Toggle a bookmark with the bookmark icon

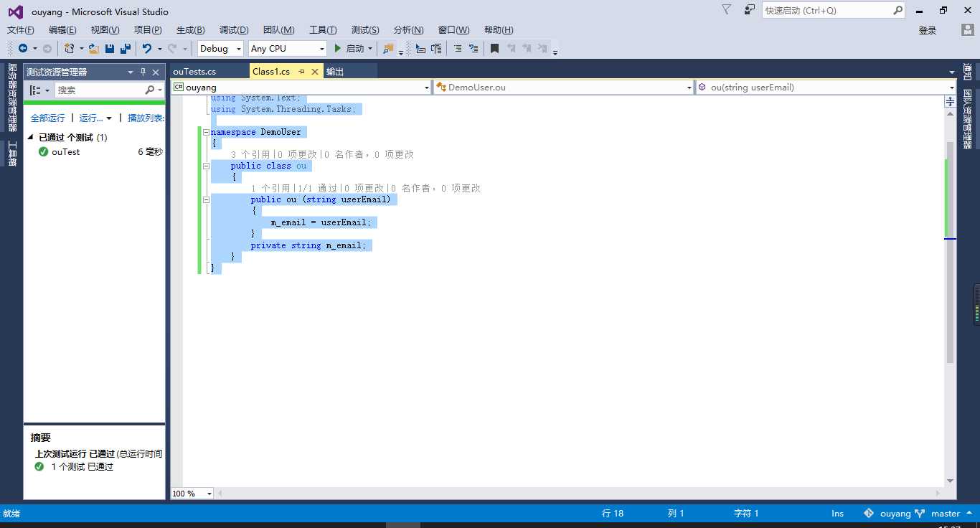coord(494,49)
